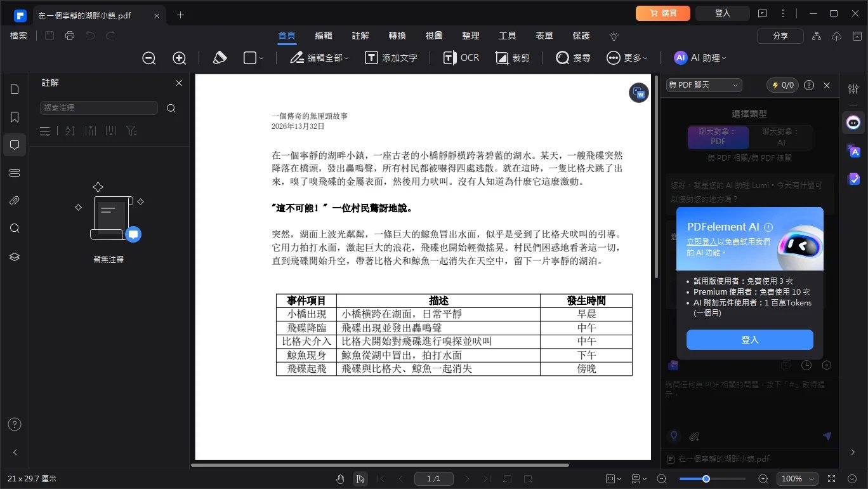Select the Hand tool in the status bar

coord(340,479)
